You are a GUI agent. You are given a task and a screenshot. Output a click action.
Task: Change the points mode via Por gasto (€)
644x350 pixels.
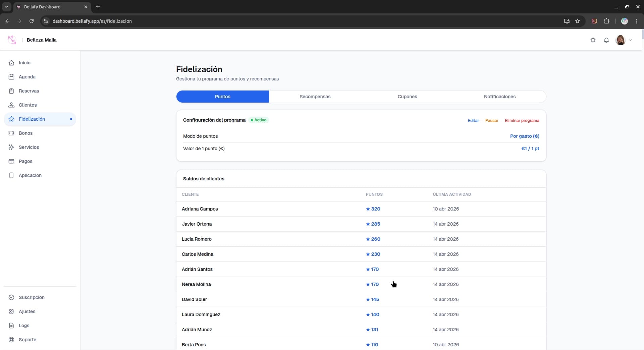(x=524, y=136)
